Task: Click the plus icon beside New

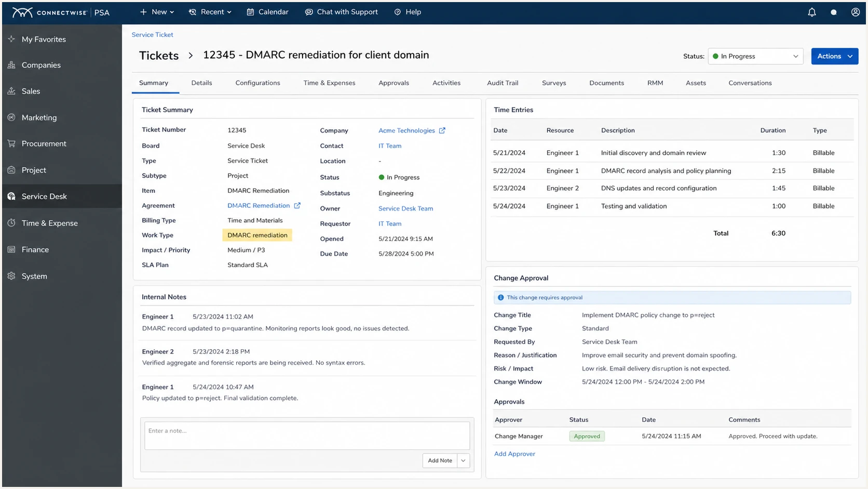Action: coord(143,12)
